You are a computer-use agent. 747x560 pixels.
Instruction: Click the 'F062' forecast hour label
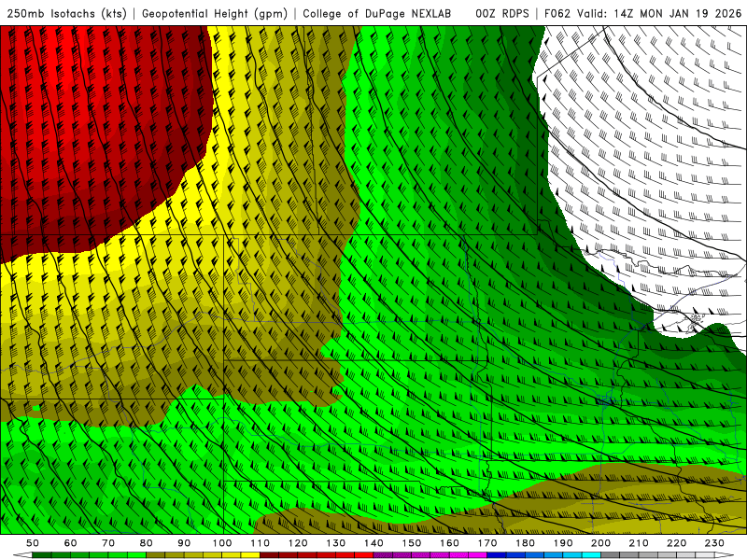pos(557,14)
